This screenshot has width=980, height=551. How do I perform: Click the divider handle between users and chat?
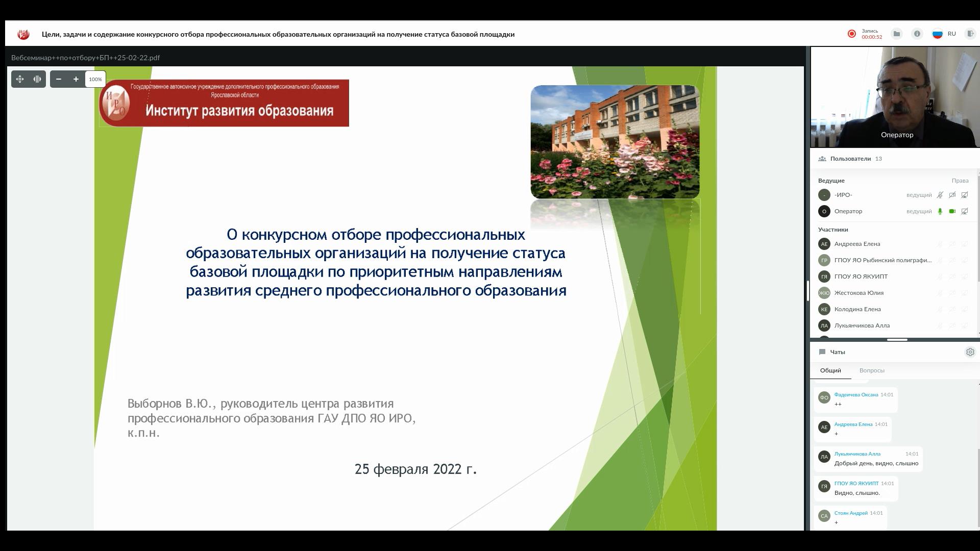[x=897, y=340]
